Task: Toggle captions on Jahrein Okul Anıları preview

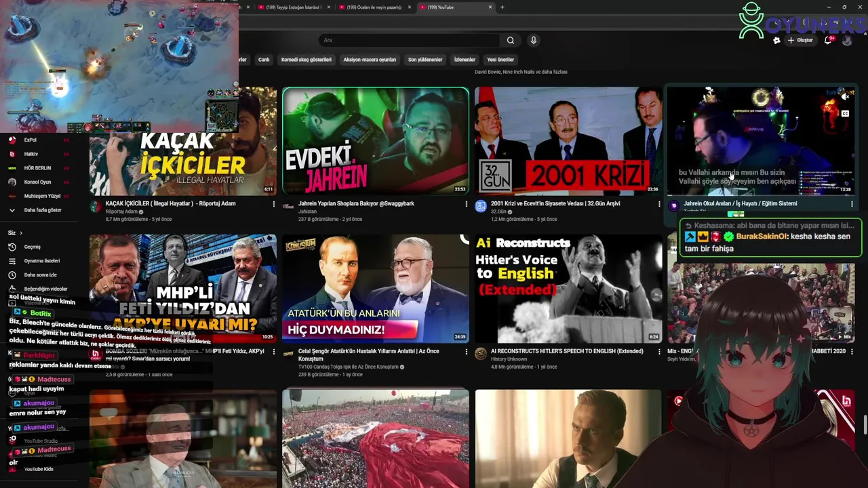Action: [x=846, y=114]
